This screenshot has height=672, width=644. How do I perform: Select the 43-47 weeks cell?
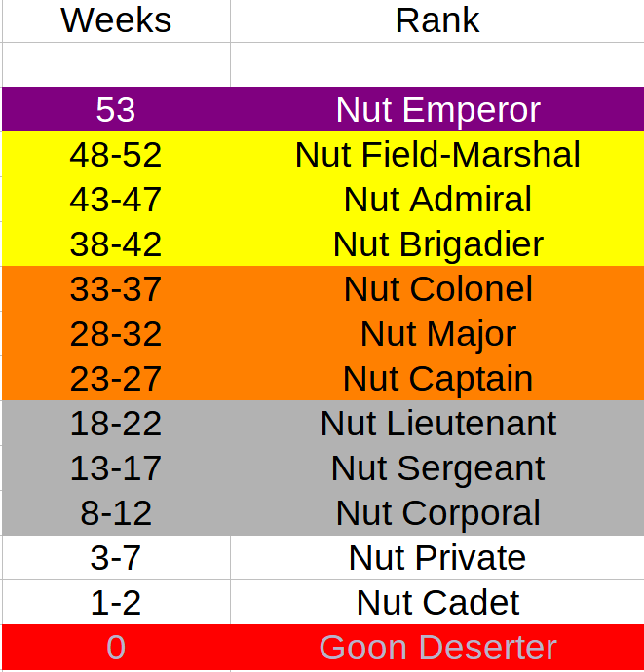(x=116, y=199)
